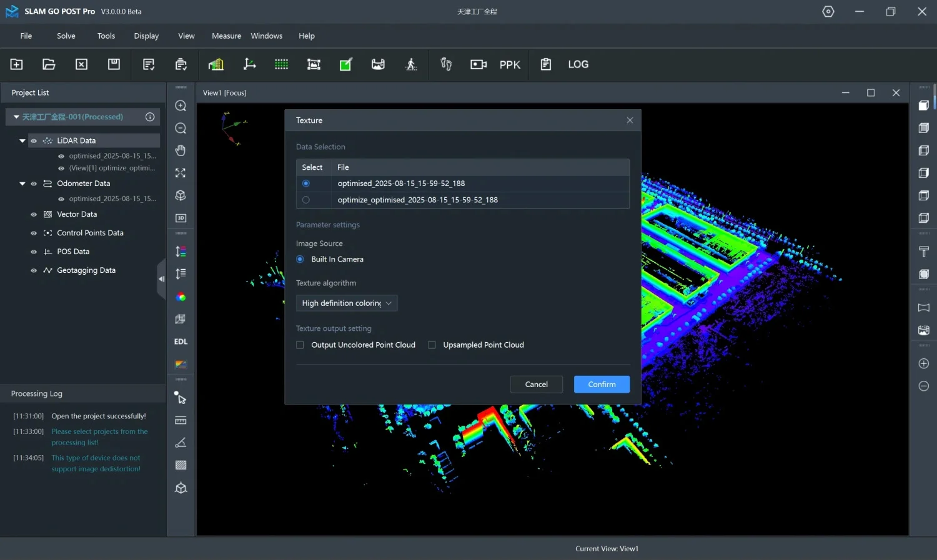Select optimize_optimised file radio button
Image resolution: width=937 pixels, height=560 pixels.
(x=306, y=200)
